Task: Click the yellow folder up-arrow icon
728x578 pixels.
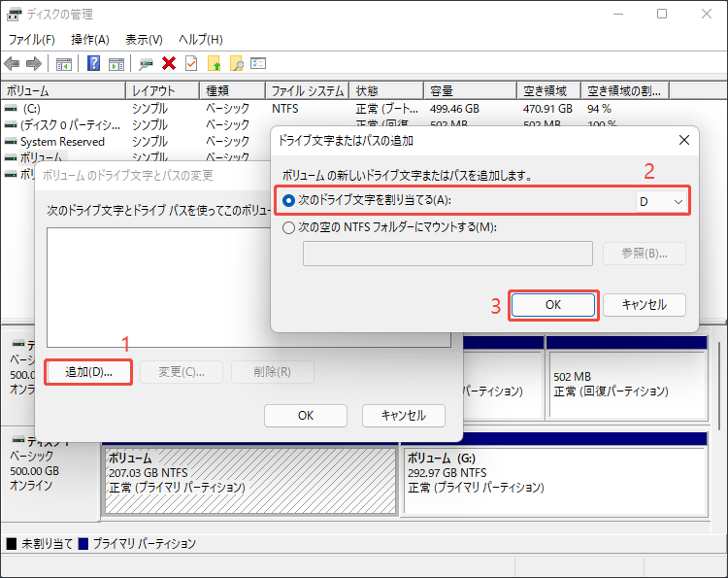Action: tap(215, 63)
